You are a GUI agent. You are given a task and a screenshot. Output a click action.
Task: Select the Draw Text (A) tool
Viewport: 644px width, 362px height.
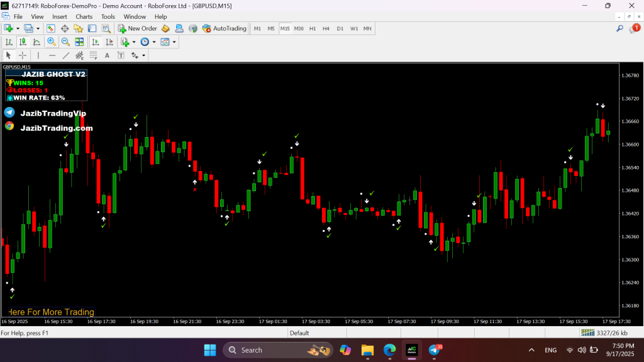tap(107, 55)
